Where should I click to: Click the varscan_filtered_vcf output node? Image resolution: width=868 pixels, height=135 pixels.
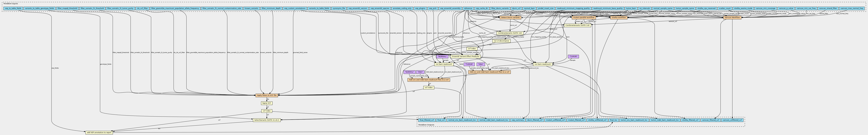[711, 120]
